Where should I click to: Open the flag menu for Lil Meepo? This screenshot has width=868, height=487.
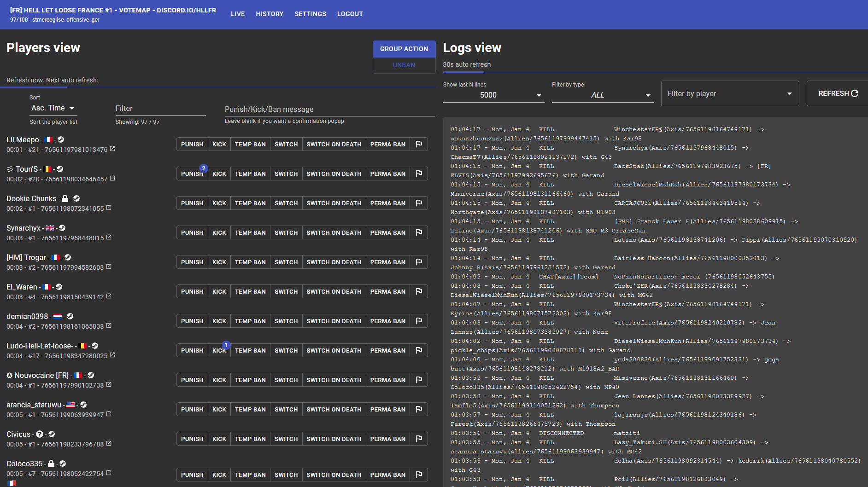pos(419,144)
